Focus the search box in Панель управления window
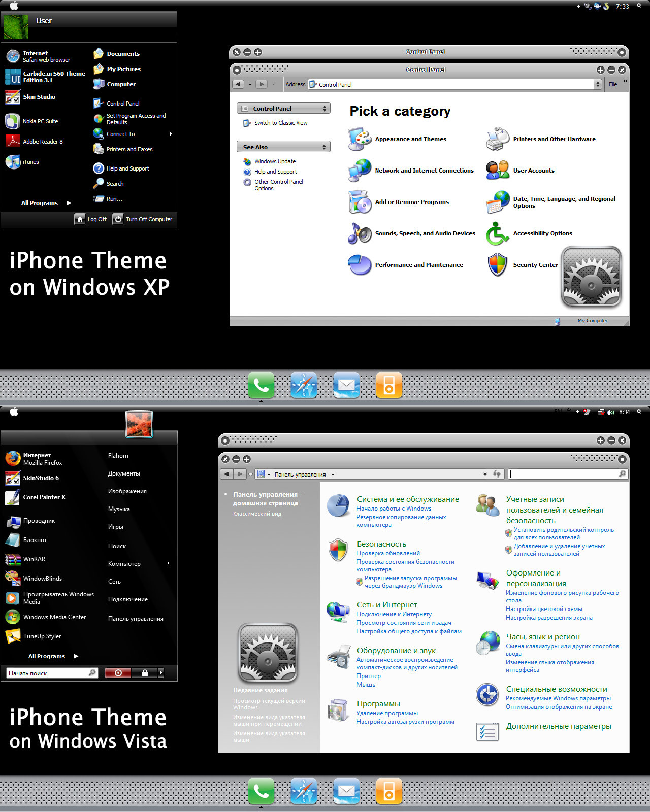 pos(568,474)
